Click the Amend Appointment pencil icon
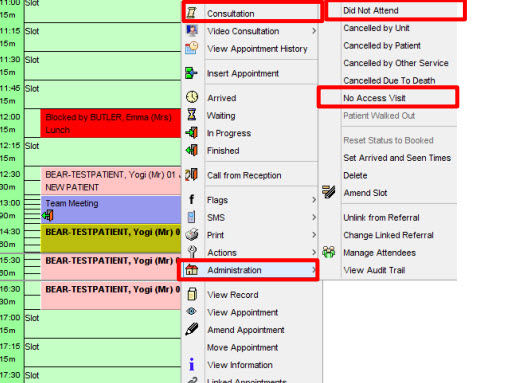 (192, 329)
